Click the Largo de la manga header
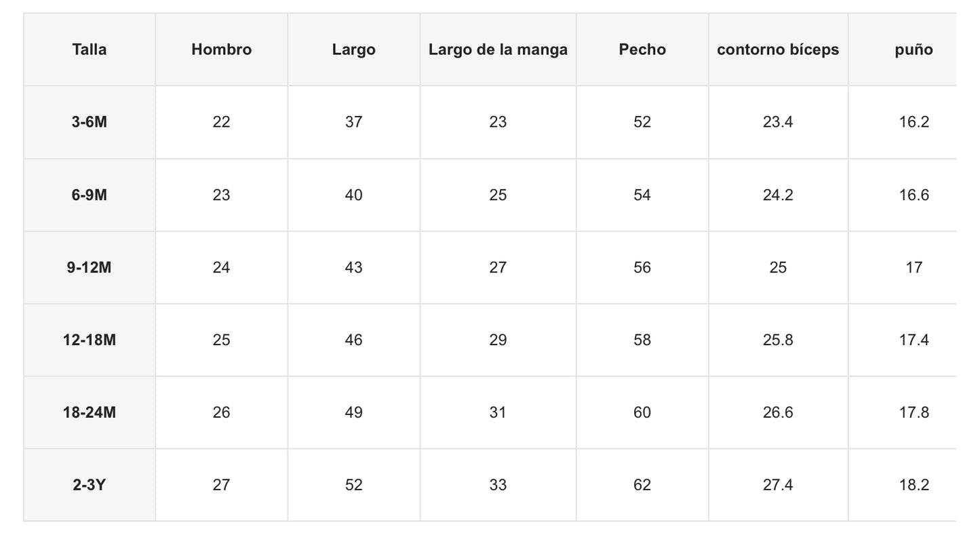 coord(498,50)
